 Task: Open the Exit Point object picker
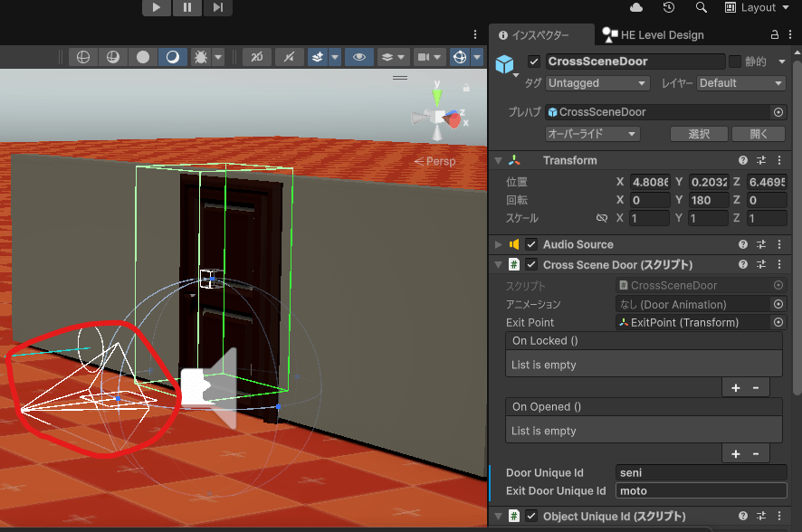pyautogui.click(x=778, y=322)
